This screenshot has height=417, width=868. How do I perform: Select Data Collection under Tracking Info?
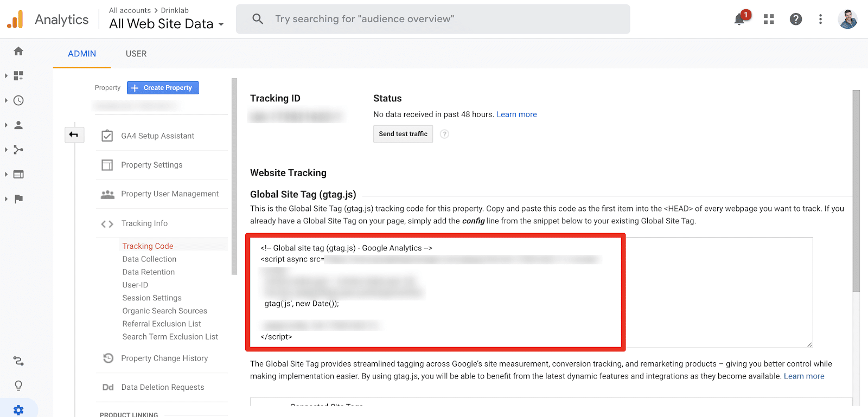[x=149, y=259]
